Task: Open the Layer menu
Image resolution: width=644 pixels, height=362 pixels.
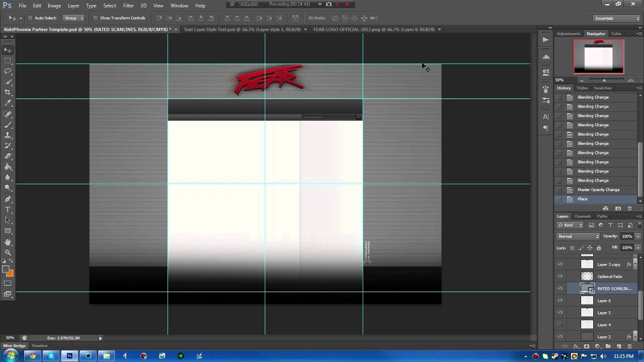Action: pos(73,6)
